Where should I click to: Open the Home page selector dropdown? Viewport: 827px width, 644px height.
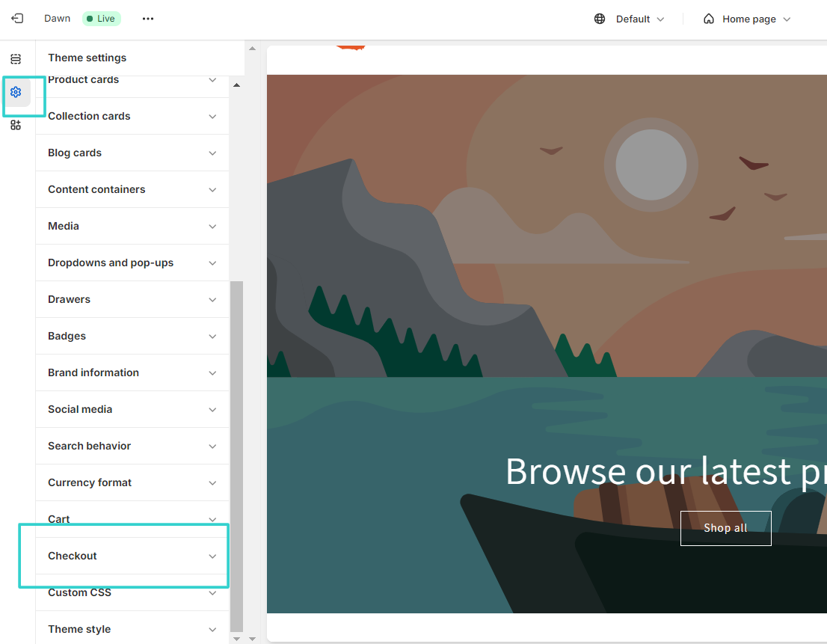(x=748, y=19)
